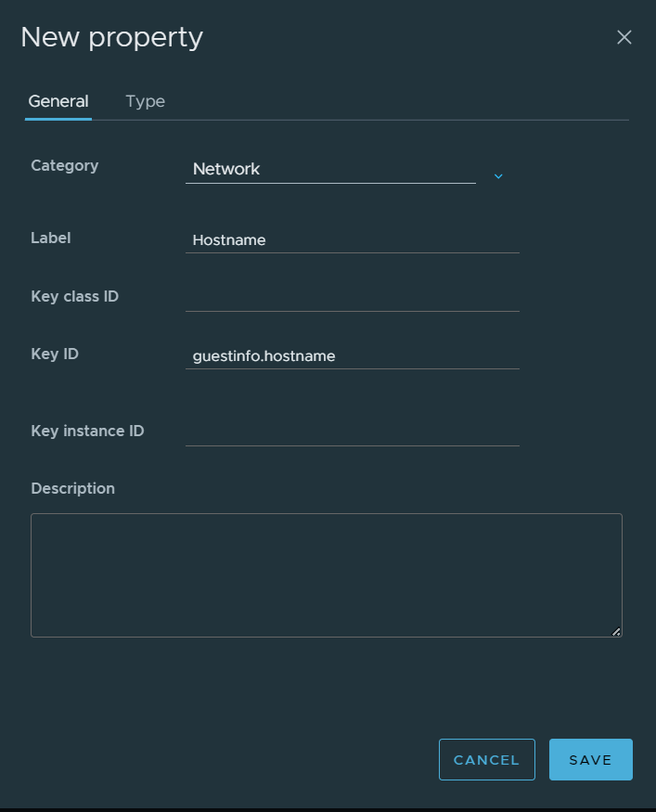Click the Key instance ID label
656x812 pixels.
click(87, 432)
